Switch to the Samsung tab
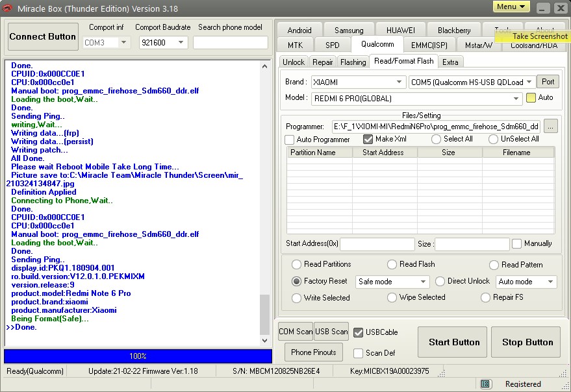 click(x=349, y=31)
